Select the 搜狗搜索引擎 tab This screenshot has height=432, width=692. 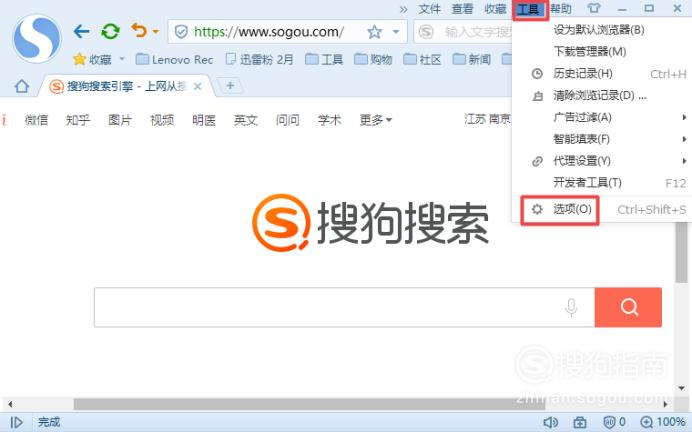[126, 86]
